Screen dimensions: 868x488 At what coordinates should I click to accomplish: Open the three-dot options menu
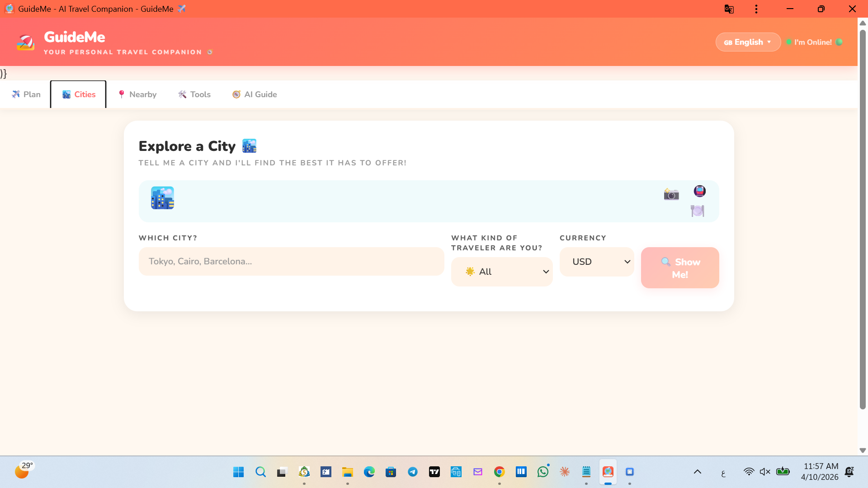pyautogui.click(x=756, y=9)
